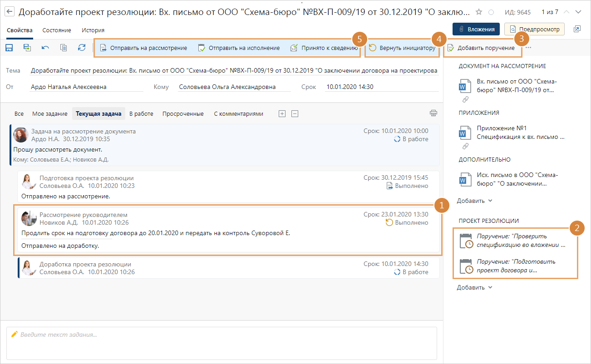This screenshot has height=364, width=591.
Task: Click the undo arrow icon in toolbar
Action: [x=45, y=48]
